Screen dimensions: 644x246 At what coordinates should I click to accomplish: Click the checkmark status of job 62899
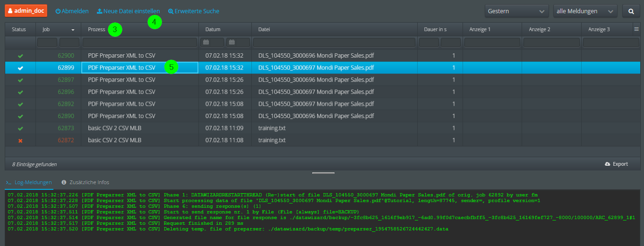coord(20,68)
